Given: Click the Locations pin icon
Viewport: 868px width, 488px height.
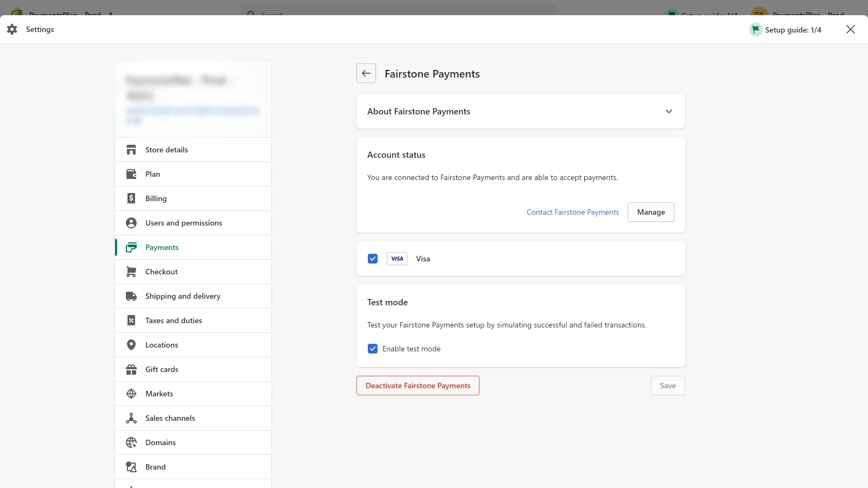Looking at the screenshot, I should (131, 345).
